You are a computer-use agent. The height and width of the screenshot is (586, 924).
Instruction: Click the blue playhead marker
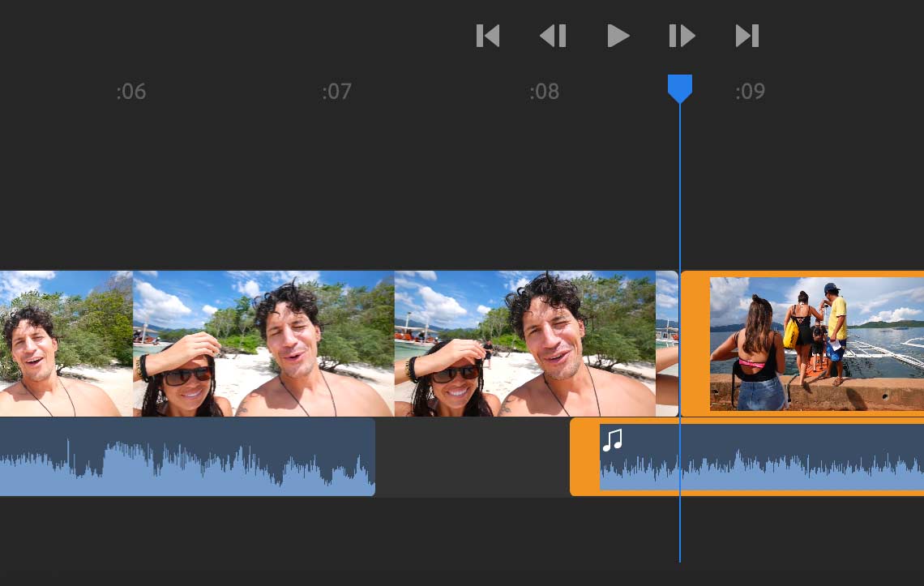679,88
